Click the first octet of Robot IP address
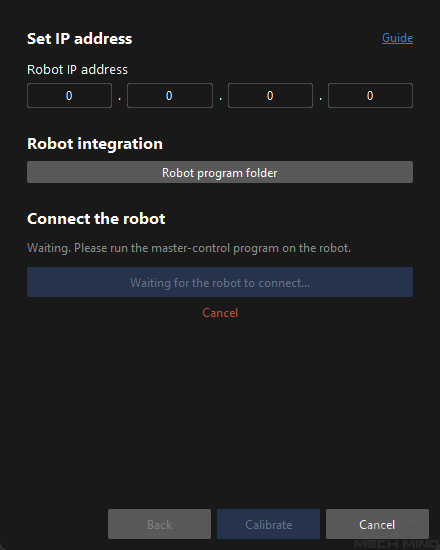 click(69, 95)
